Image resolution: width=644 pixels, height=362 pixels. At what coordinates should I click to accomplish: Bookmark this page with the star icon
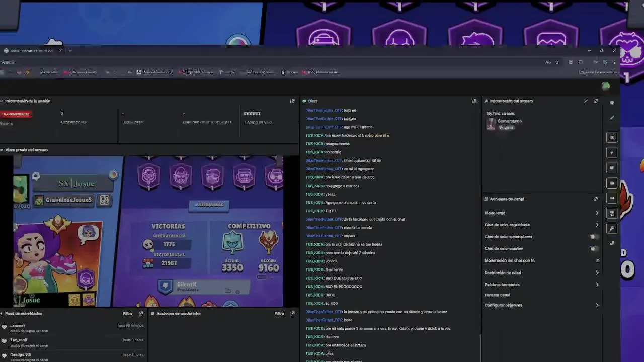[x=557, y=62]
